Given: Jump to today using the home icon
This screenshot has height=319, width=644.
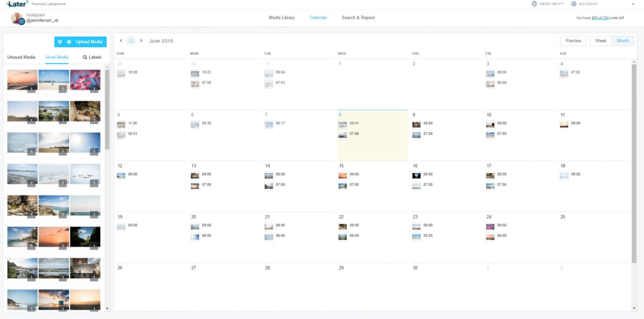Looking at the screenshot, I should pyautogui.click(x=131, y=41).
